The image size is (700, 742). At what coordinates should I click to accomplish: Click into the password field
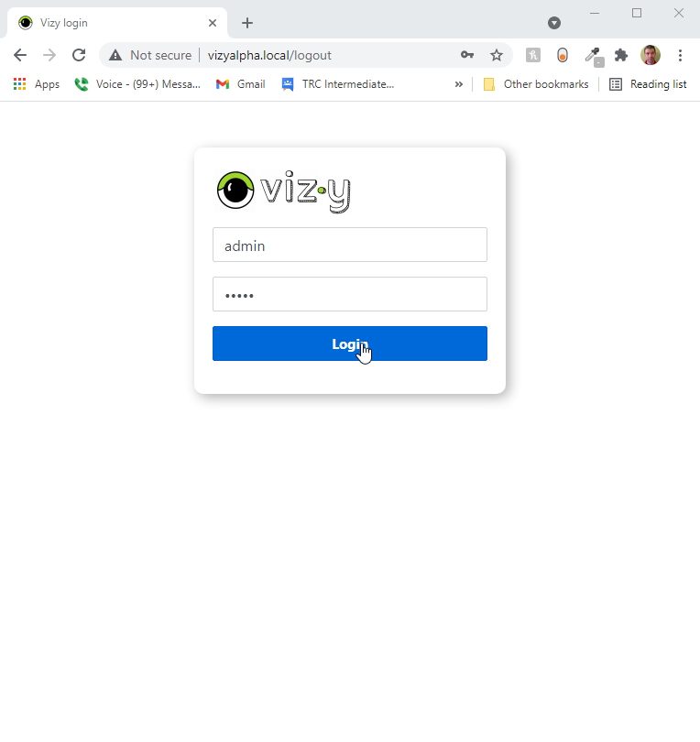click(x=350, y=294)
